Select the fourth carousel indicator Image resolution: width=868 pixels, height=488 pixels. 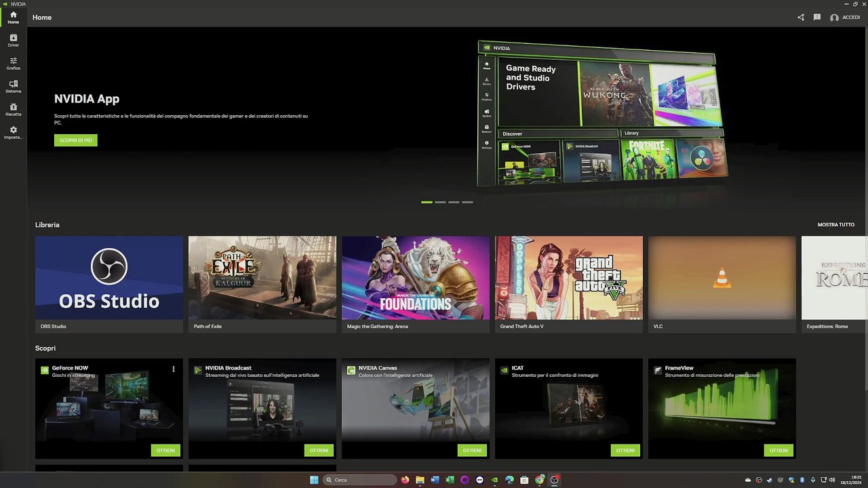tap(467, 202)
